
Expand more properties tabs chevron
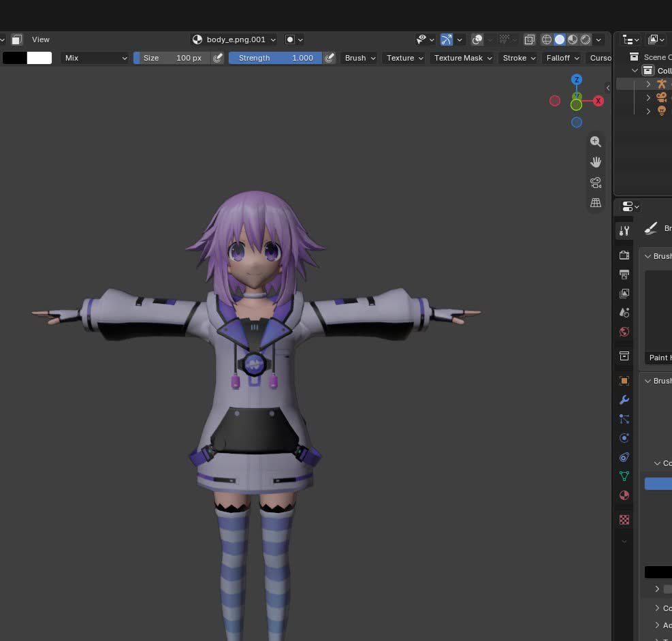coord(624,541)
